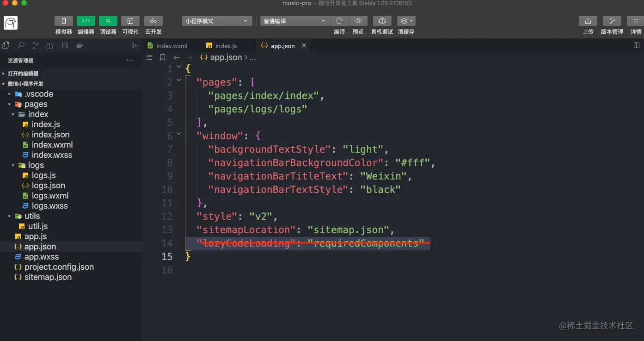The width and height of the screenshot is (644, 341).
Task: Fold the "pages" array at line 2
Action: [x=179, y=80]
